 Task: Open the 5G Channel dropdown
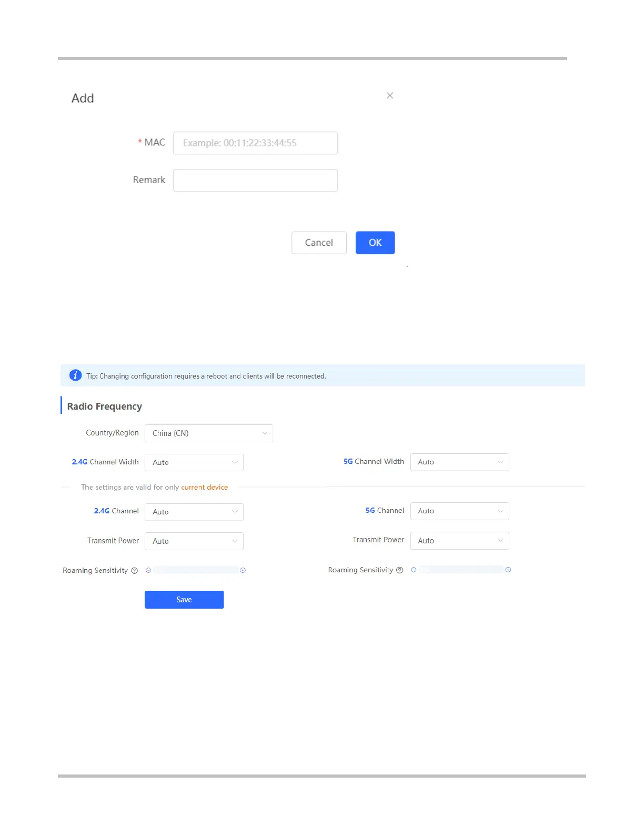point(460,511)
